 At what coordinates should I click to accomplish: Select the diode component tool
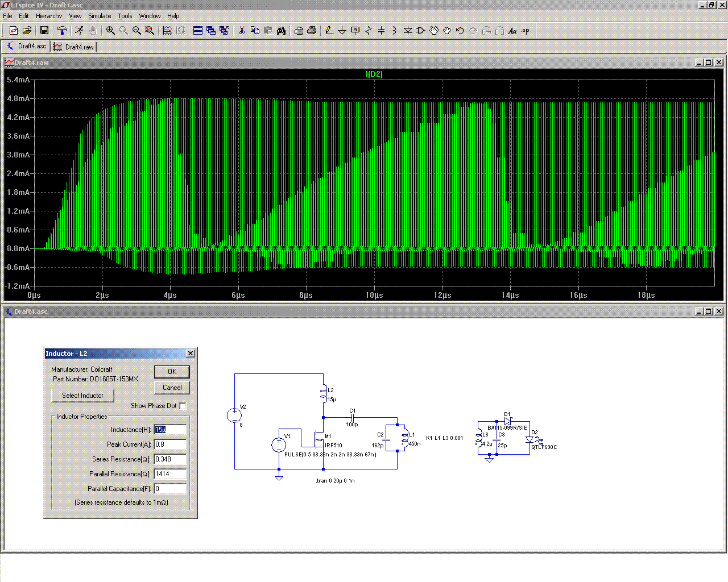point(408,31)
